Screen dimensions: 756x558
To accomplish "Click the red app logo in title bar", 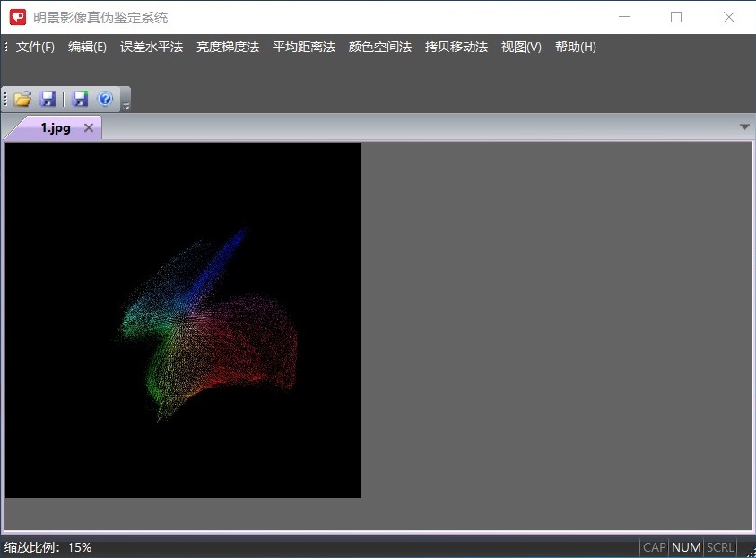I will click(x=18, y=17).
